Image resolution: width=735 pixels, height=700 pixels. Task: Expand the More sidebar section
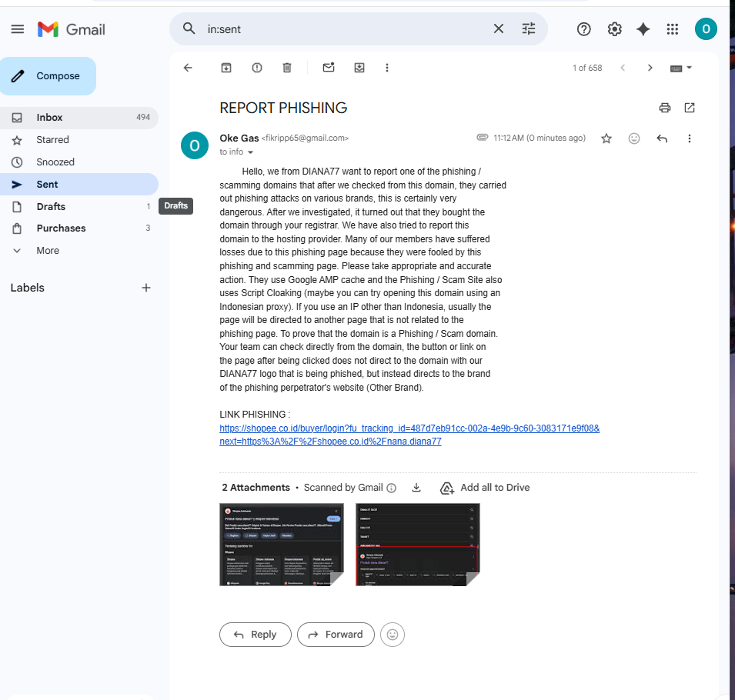(79, 251)
